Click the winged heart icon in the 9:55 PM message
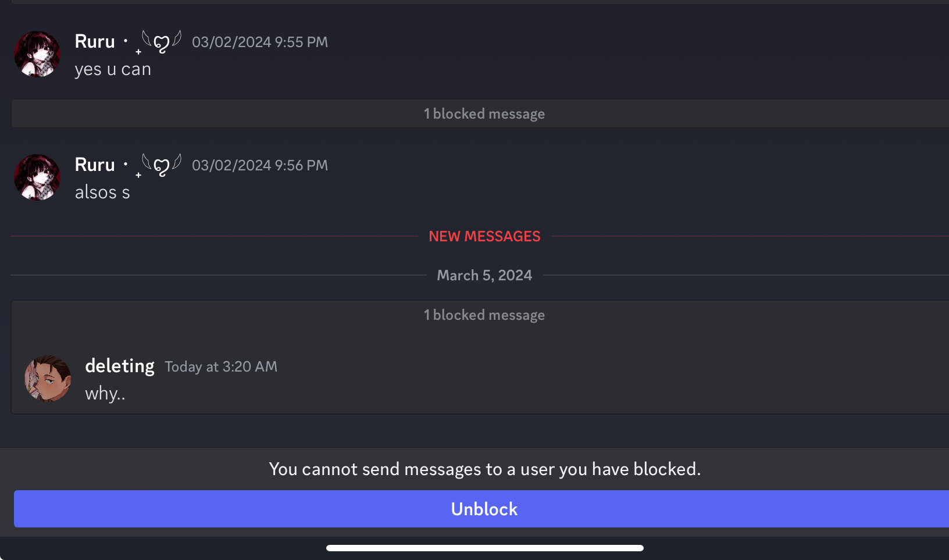The image size is (949, 560). pyautogui.click(x=161, y=42)
